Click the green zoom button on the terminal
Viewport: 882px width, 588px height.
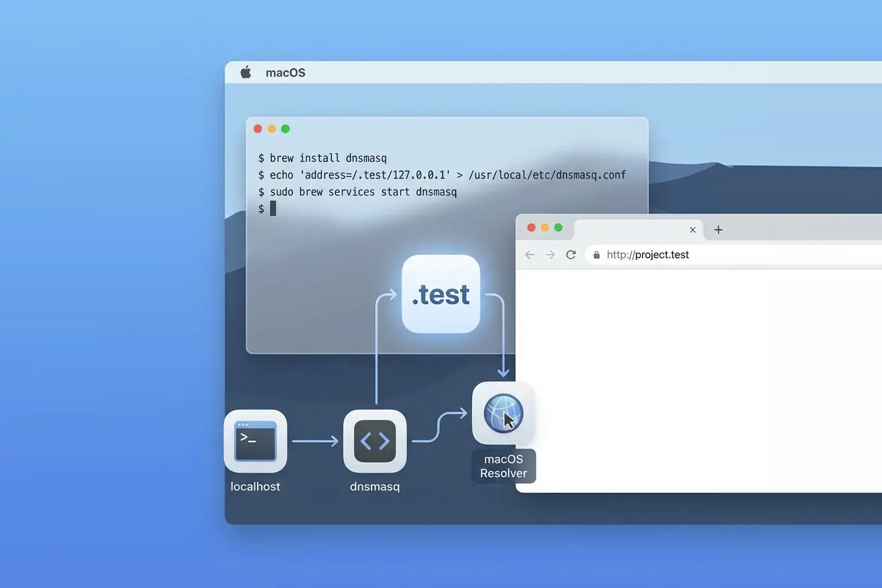click(x=285, y=129)
